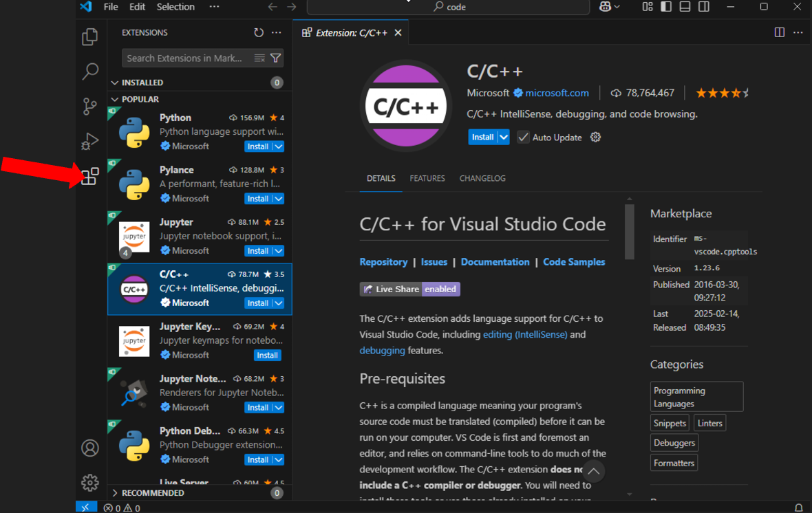The width and height of the screenshot is (812, 513).
Task: Open the Selection menu
Action: click(x=175, y=7)
